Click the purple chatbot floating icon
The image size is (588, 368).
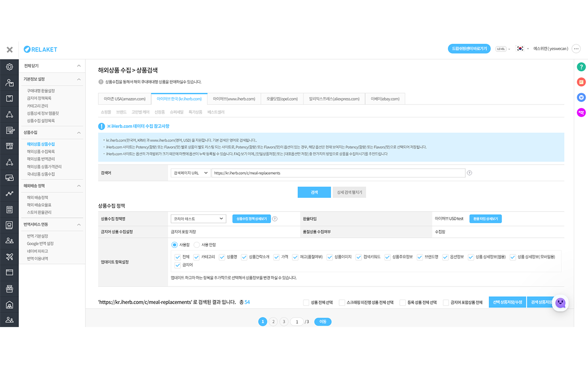[560, 303]
